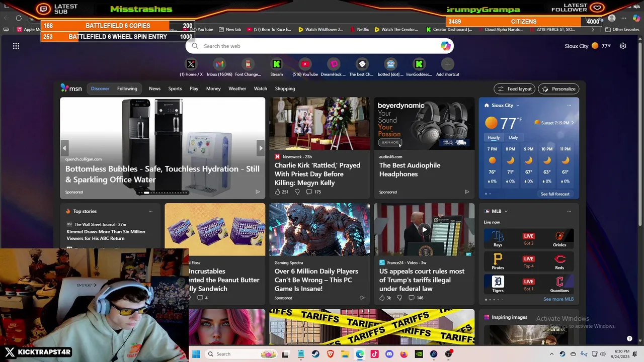Open the Weather menu item
644x362 pixels.
click(237, 88)
